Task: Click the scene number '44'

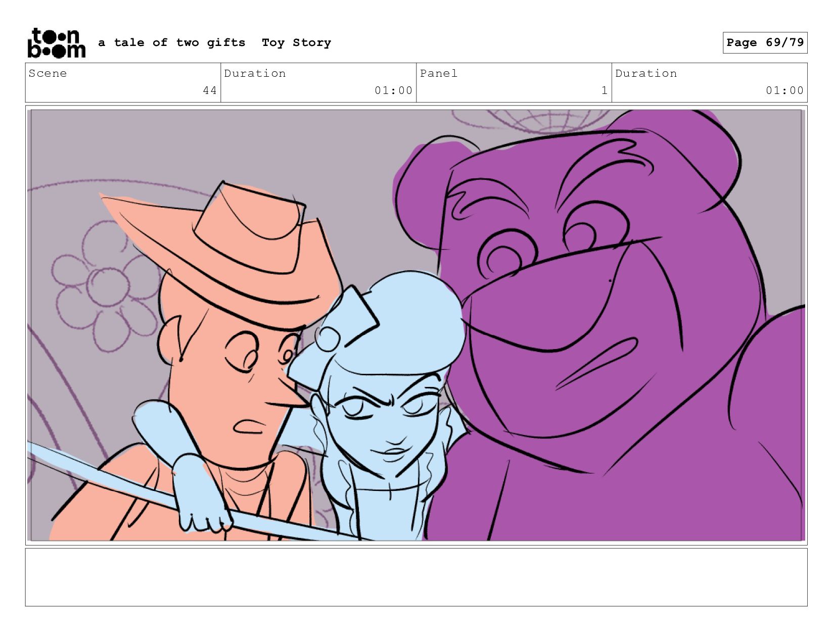Action: pyautogui.click(x=210, y=90)
